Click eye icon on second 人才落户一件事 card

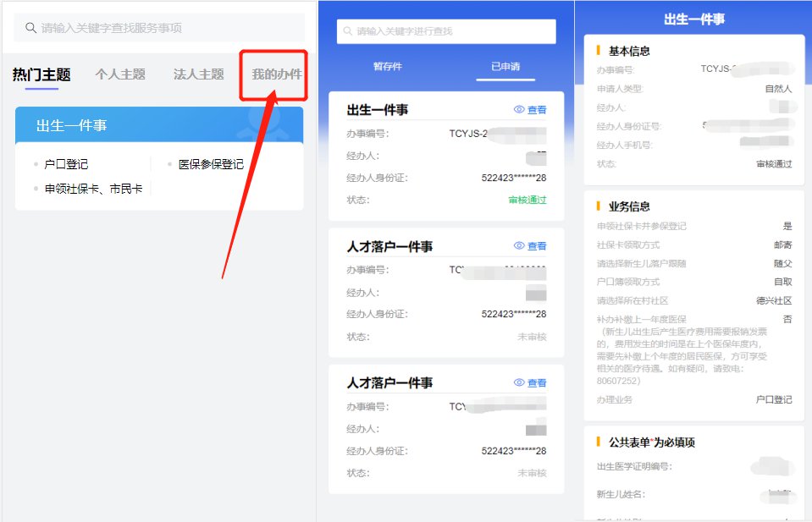[519, 382]
